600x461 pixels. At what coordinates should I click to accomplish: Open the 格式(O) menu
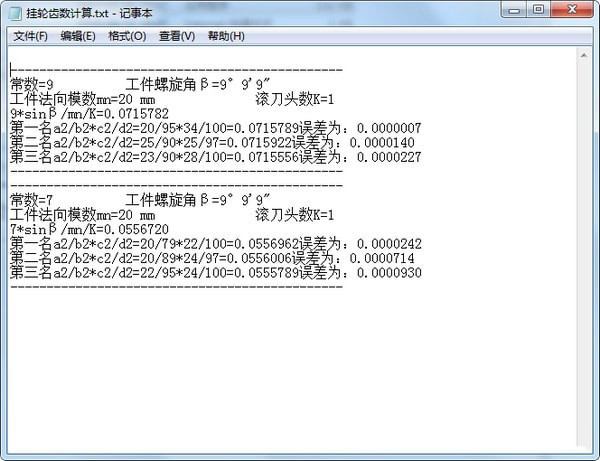(127, 36)
